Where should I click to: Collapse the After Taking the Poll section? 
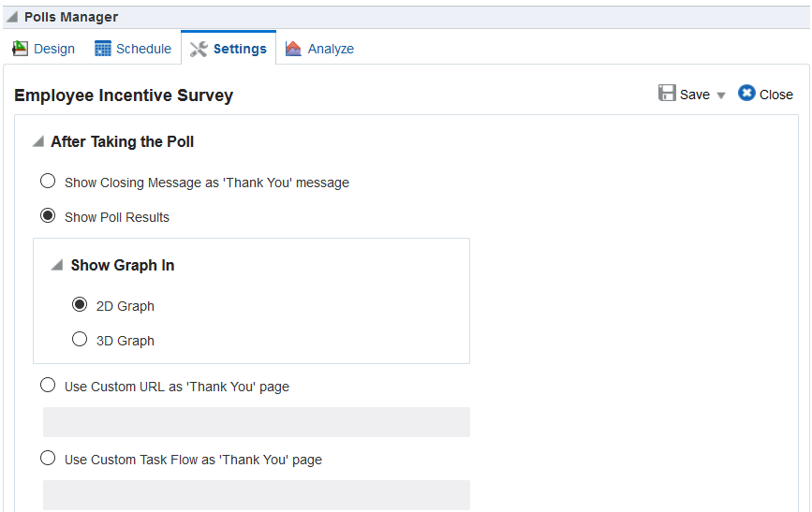pos(37,142)
